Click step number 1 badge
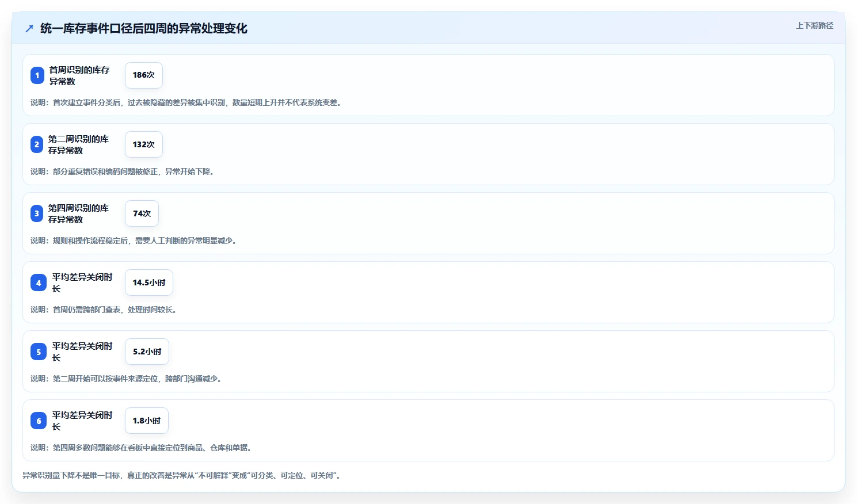Viewport: 857px width, 504px height. tap(37, 75)
